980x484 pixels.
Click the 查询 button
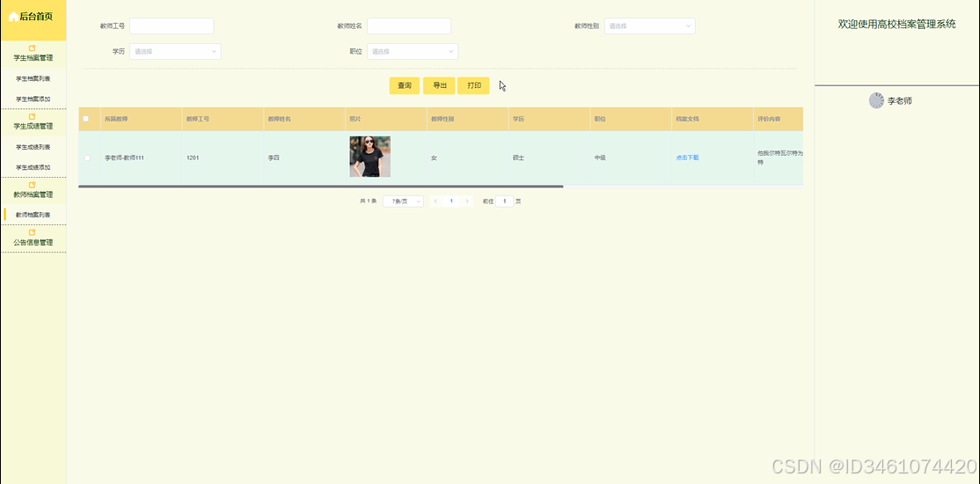click(405, 85)
